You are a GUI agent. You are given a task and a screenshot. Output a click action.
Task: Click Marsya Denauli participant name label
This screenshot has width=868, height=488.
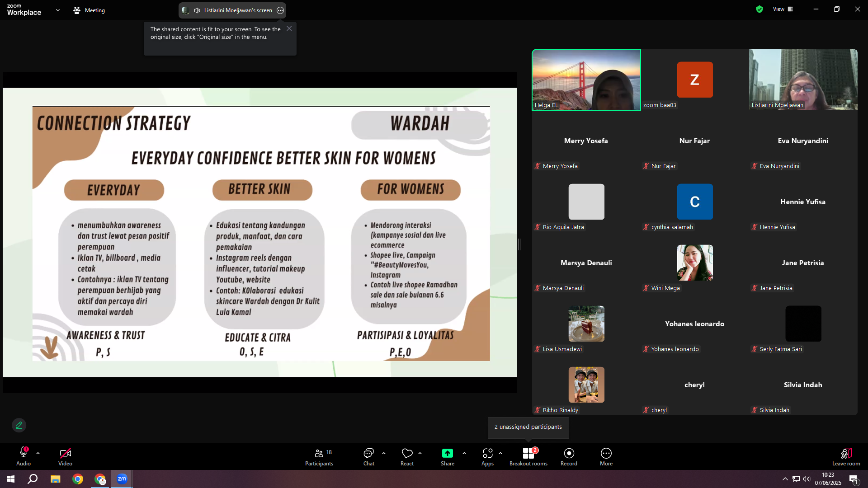pyautogui.click(x=563, y=288)
